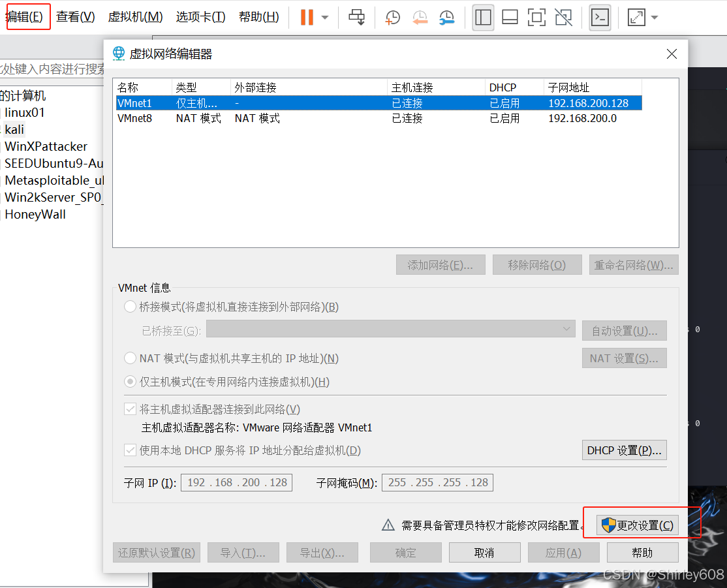
Task: Click the 确定 button
Action: pos(406,552)
